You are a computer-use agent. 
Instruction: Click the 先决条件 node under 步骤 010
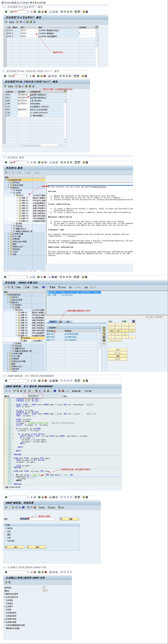pyautogui.click(x=27, y=338)
